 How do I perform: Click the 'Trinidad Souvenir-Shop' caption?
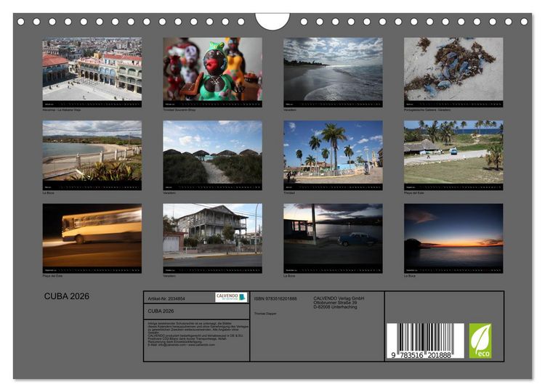pyautogui.click(x=179, y=110)
